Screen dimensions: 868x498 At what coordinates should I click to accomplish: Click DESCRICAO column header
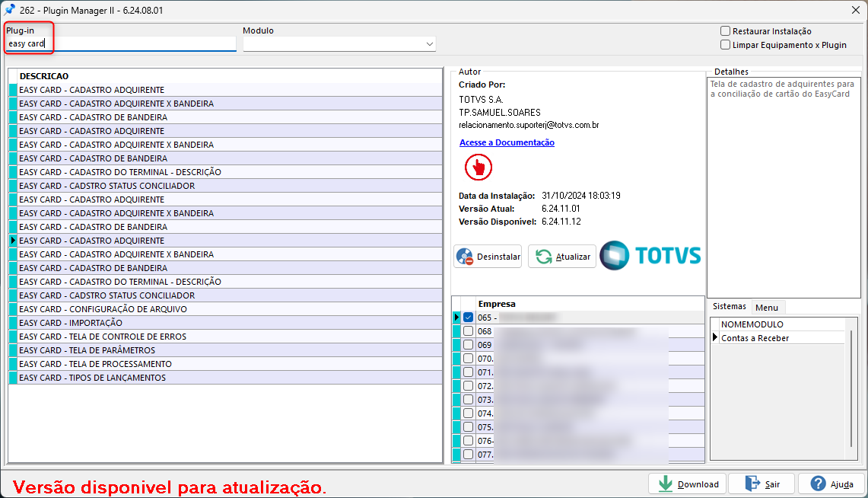[230, 76]
